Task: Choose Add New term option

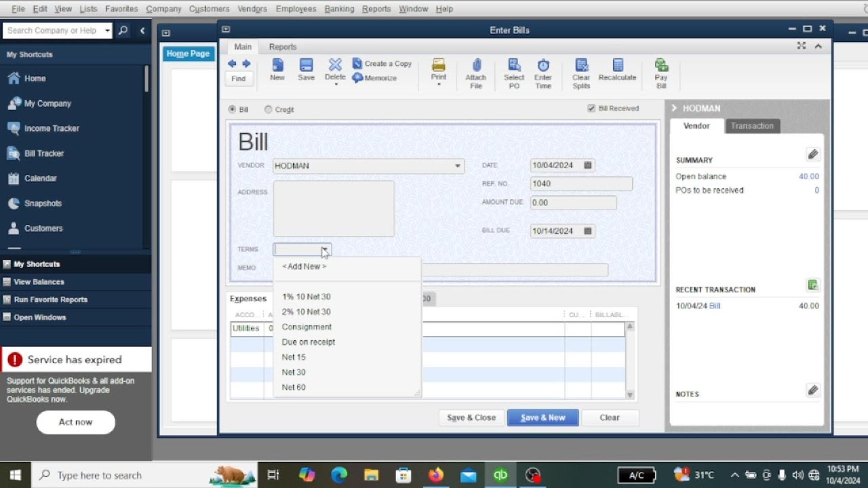Action: point(304,266)
